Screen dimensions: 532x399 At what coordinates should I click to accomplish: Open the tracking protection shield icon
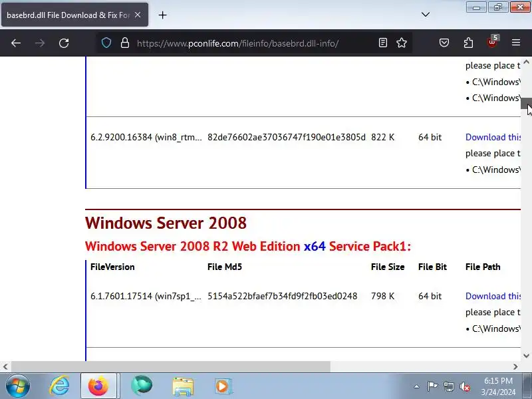tap(106, 43)
